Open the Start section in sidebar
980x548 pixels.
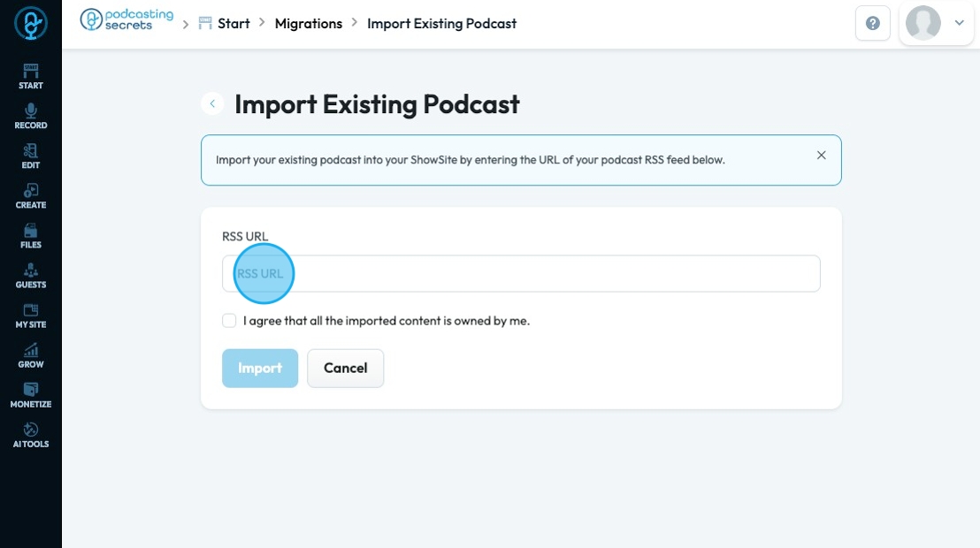[31, 76]
